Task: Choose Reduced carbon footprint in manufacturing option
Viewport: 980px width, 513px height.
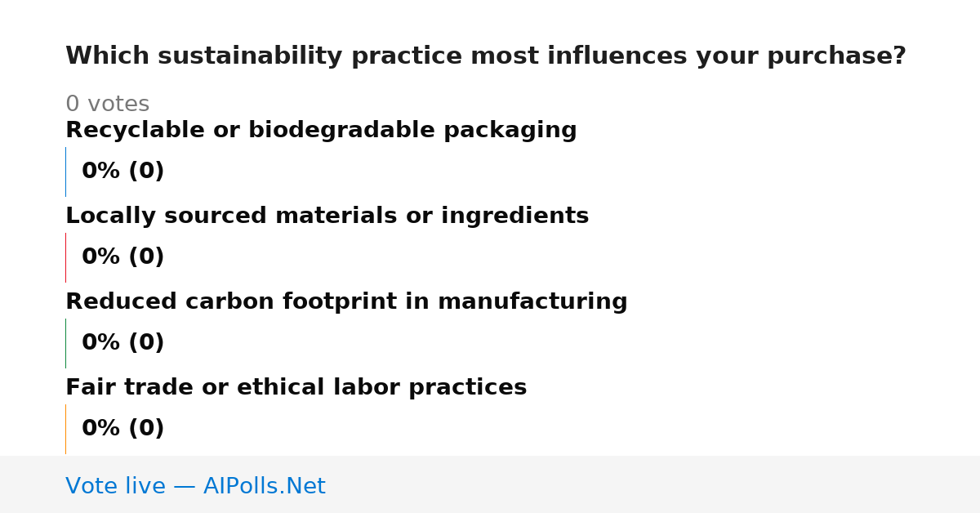Action: pos(346,302)
